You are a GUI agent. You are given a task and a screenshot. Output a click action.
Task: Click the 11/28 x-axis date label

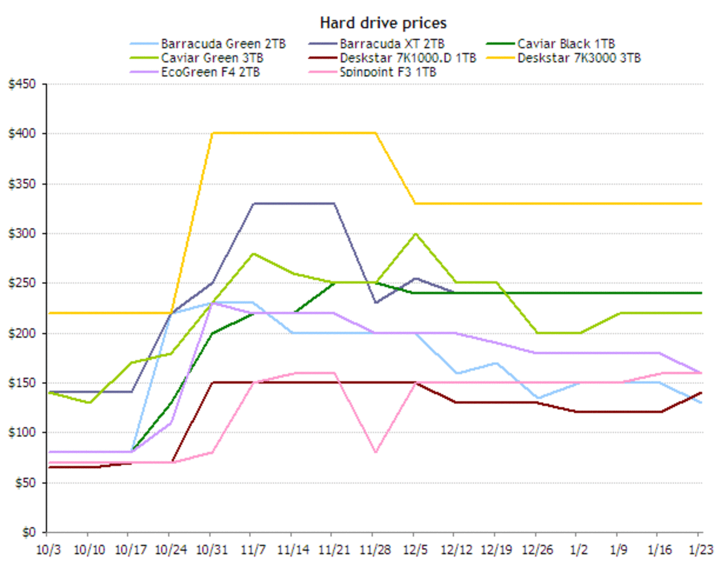tap(375, 550)
